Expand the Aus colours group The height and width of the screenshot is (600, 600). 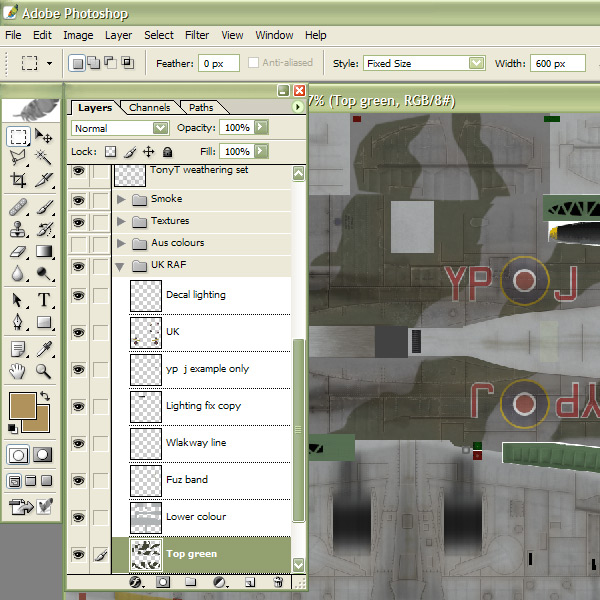121,243
